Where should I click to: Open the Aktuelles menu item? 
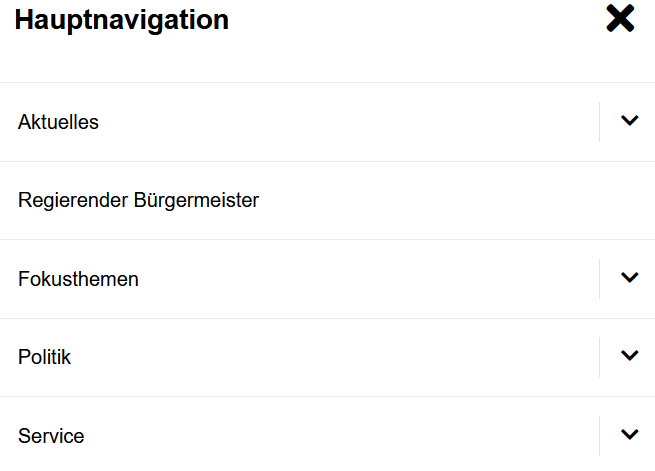click(x=58, y=122)
